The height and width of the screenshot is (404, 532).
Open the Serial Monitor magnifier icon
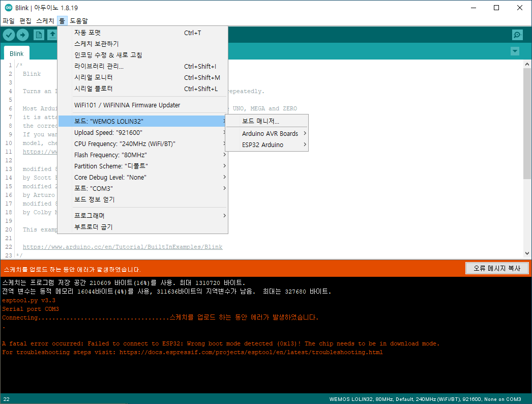[517, 35]
